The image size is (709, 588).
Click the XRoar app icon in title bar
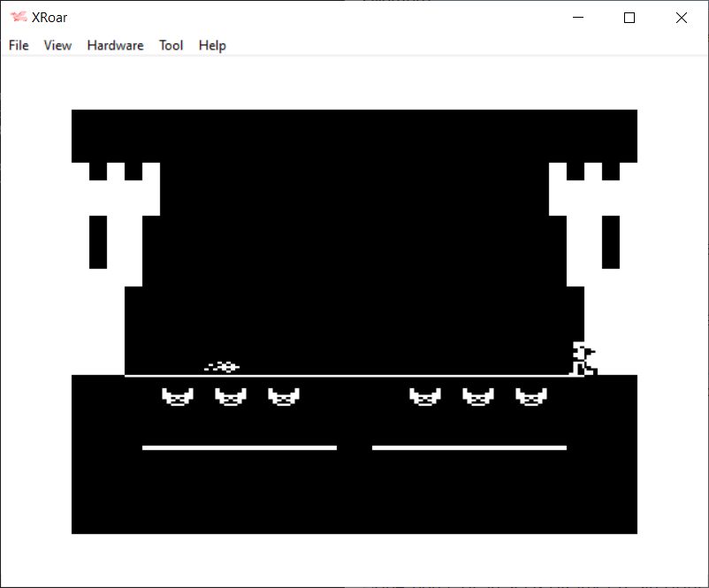tap(18, 17)
